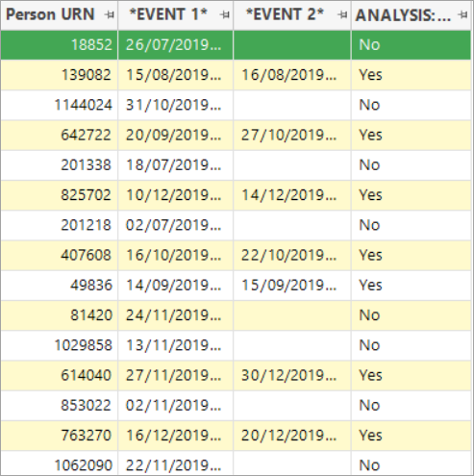Select the Yes value for URN 407608
474x476 pixels.
pos(412,256)
